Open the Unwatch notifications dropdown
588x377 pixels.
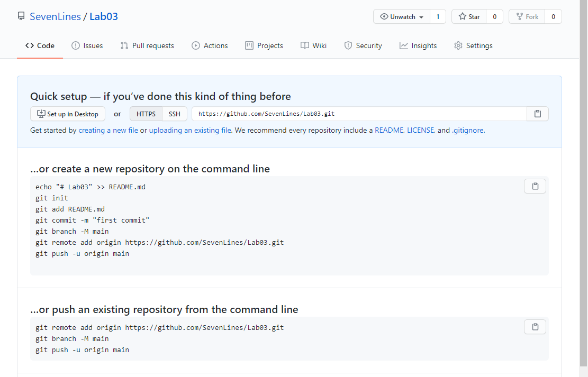(402, 16)
